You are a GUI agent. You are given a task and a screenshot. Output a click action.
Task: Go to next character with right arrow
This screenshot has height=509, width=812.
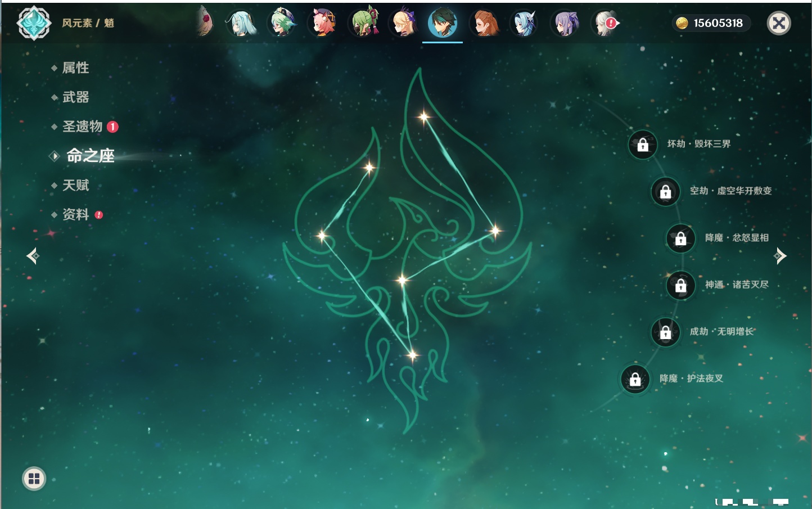780,256
